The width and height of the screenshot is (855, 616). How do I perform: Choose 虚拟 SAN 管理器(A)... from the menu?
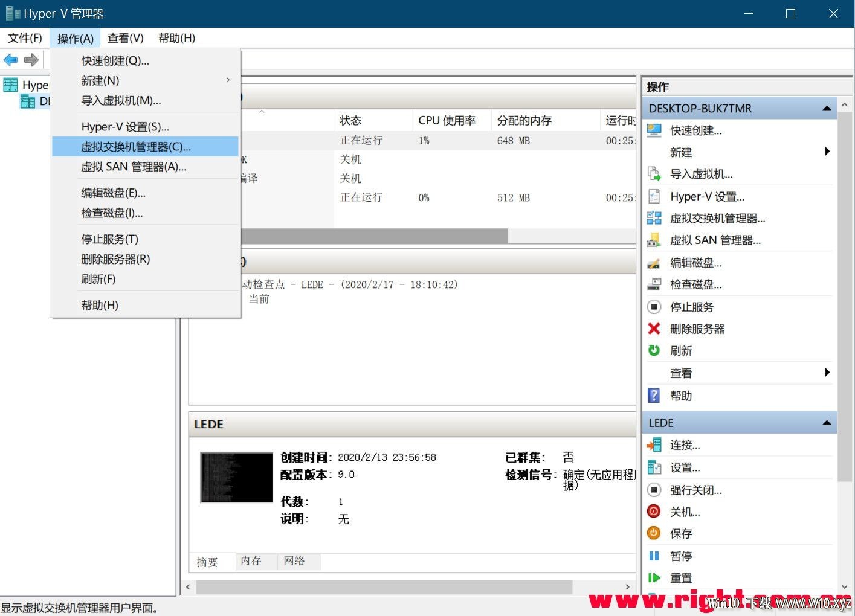(x=145, y=167)
